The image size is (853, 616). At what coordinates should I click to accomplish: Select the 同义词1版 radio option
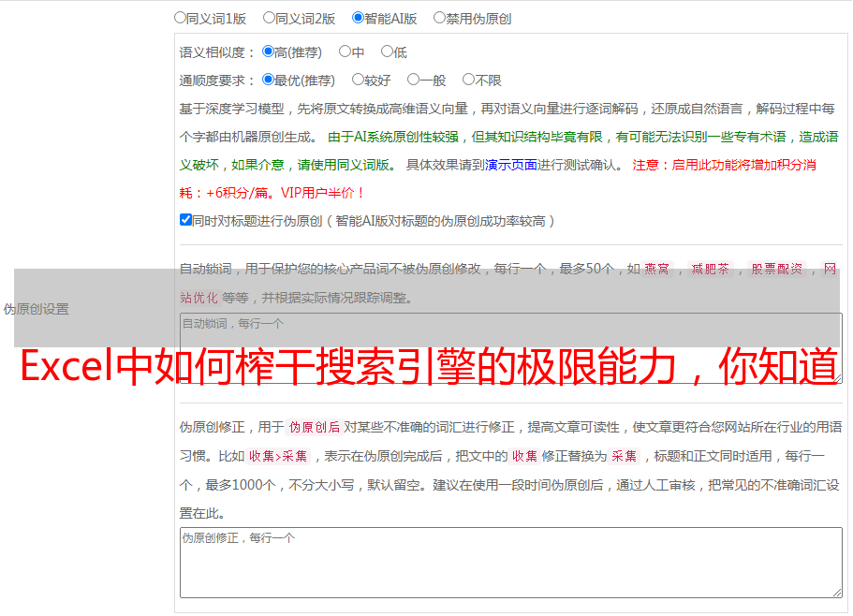pyautogui.click(x=180, y=18)
